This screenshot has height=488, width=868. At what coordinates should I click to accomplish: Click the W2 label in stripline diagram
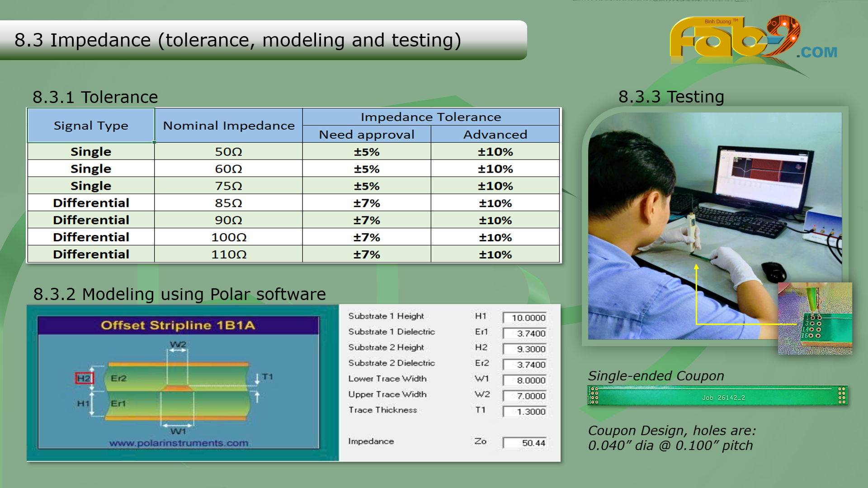pos(178,345)
